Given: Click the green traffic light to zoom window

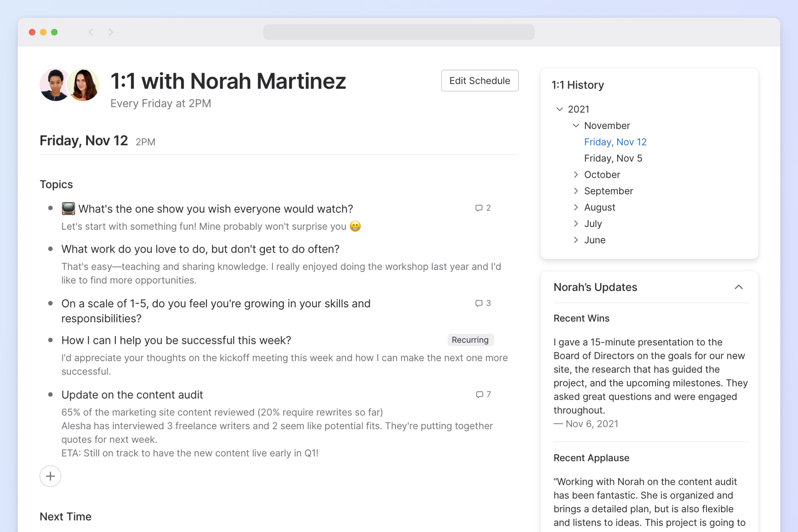Looking at the screenshot, I should click(54, 32).
